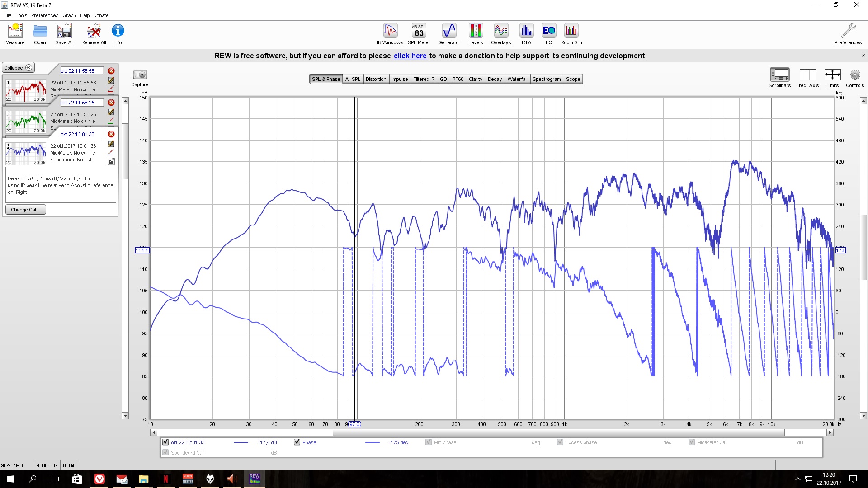
Task: Open the Overlays window
Action: pos(501,34)
